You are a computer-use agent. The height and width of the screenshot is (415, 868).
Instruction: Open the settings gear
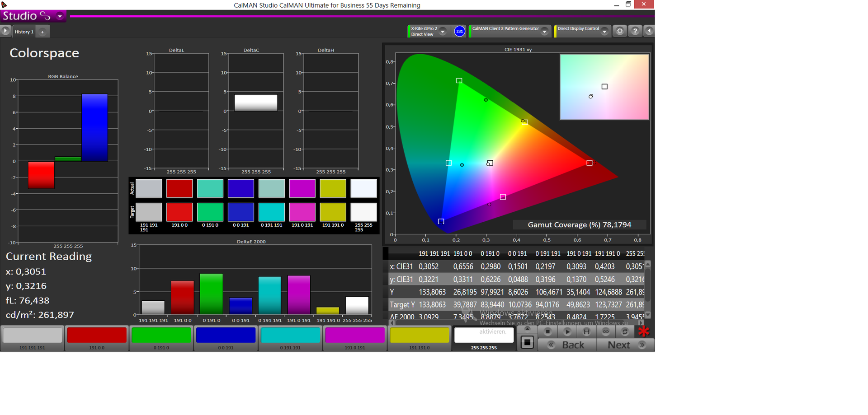tap(620, 31)
